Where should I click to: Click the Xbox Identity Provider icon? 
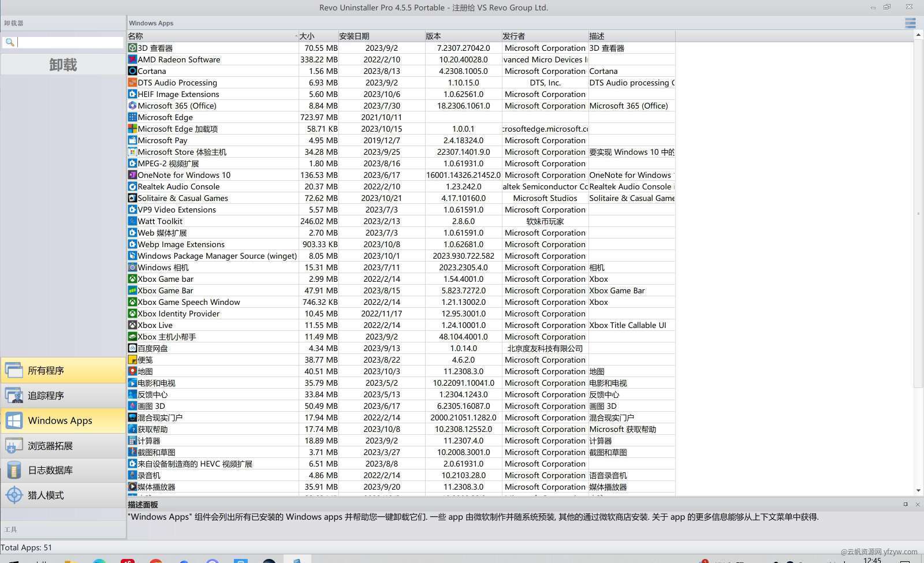132,314
